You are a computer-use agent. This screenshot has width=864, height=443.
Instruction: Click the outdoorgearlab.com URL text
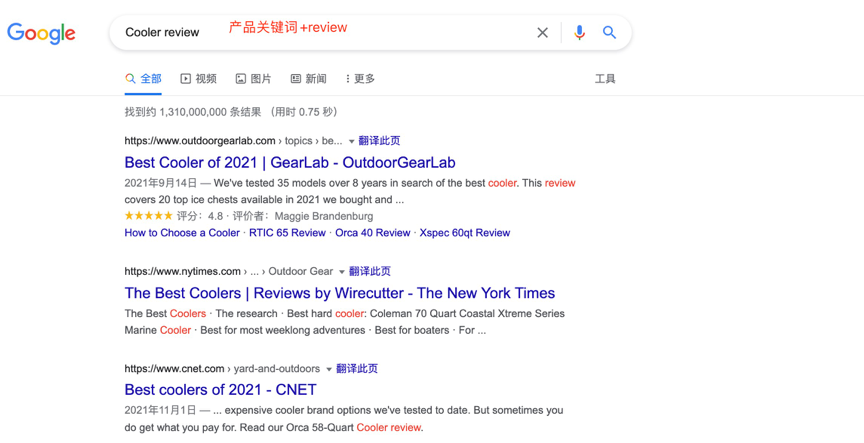[199, 141]
